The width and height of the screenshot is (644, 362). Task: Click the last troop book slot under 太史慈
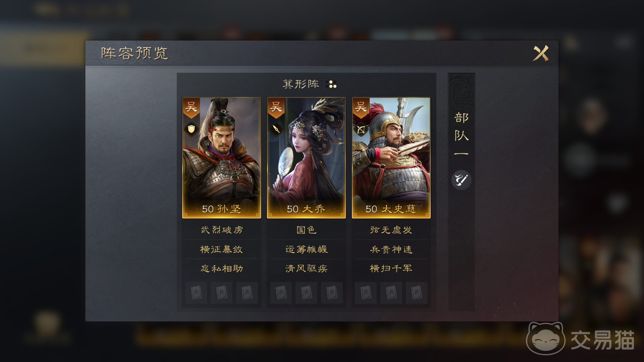[416, 293]
